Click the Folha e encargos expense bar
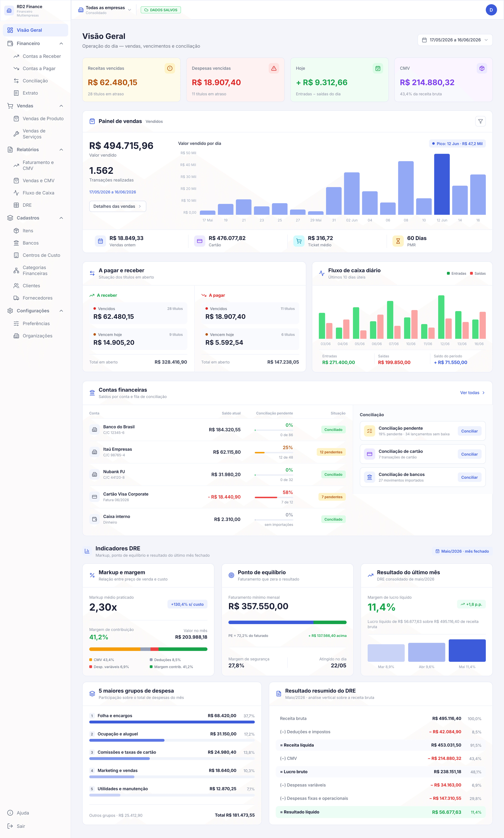Screen dimensions: 504x838 click(172, 722)
